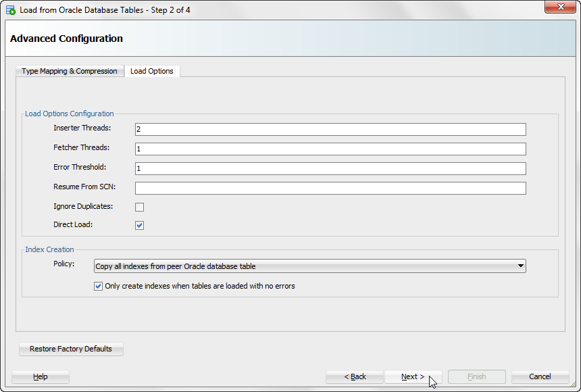Click the Inserter Threads input field
This screenshot has height=392, width=581.
pyautogui.click(x=330, y=130)
